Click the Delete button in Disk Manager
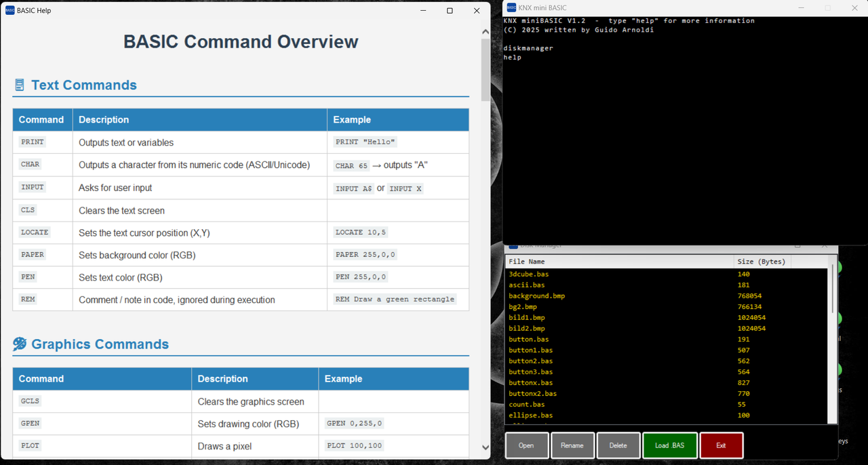868x465 pixels. point(618,445)
